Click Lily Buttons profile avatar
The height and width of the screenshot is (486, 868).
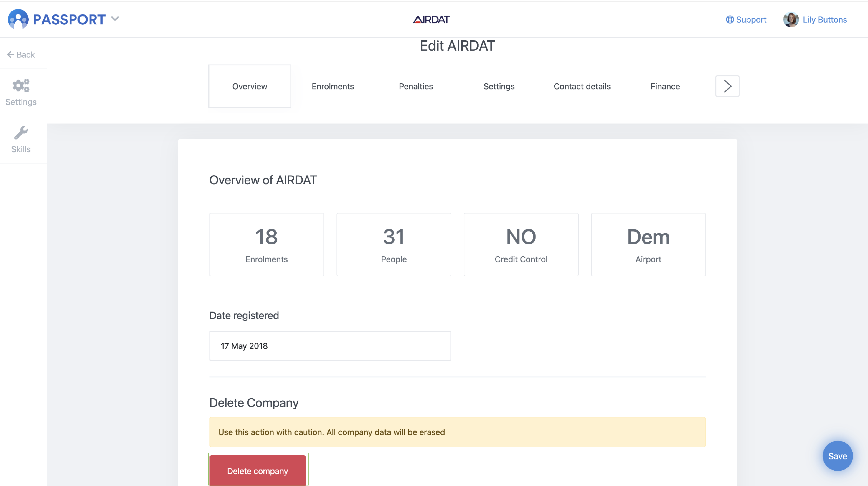[x=790, y=20]
